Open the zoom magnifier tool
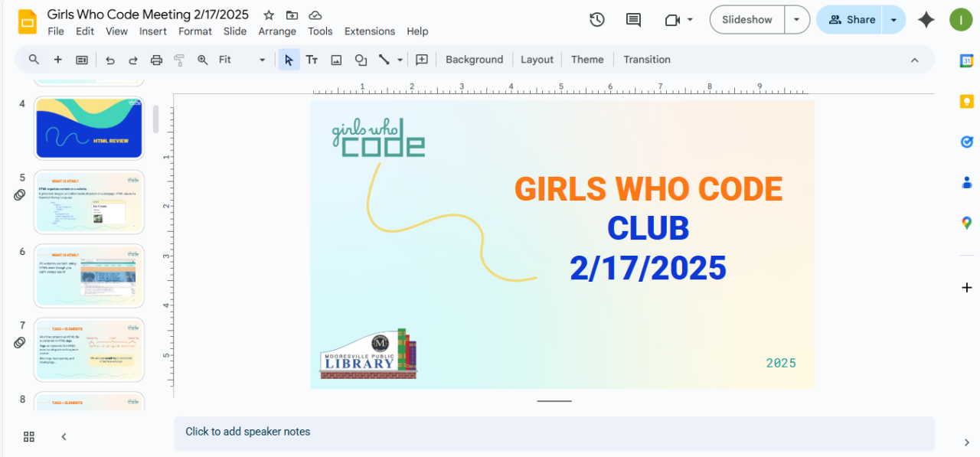The width and height of the screenshot is (980, 457). 203,60
